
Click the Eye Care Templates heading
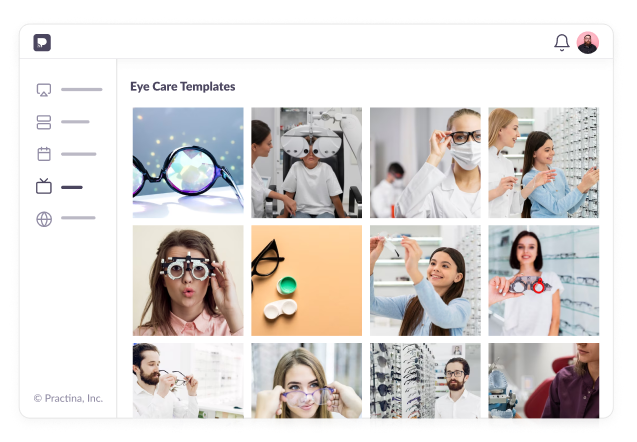click(x=183, y=87)
